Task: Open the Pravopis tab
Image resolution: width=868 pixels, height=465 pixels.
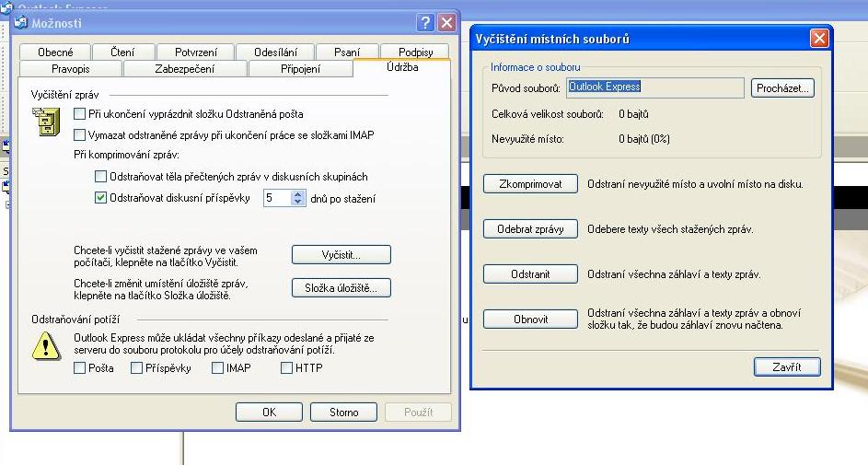Action: (x=70, y=69)
